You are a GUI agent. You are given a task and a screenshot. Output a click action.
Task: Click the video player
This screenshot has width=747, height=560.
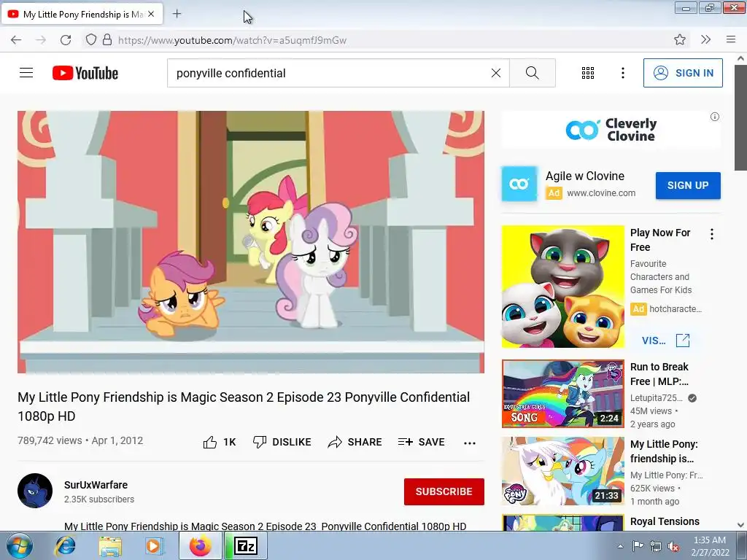tap(251, 242)
